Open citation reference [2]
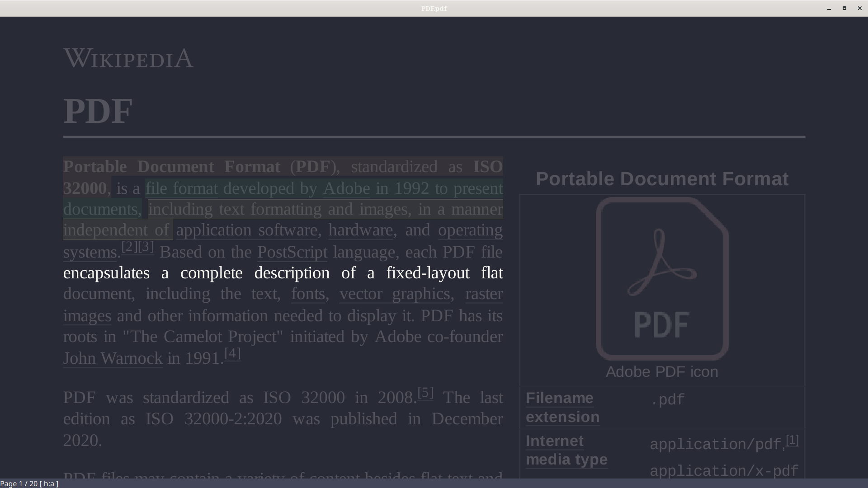The image size is (868, 488). pos(129,247)
